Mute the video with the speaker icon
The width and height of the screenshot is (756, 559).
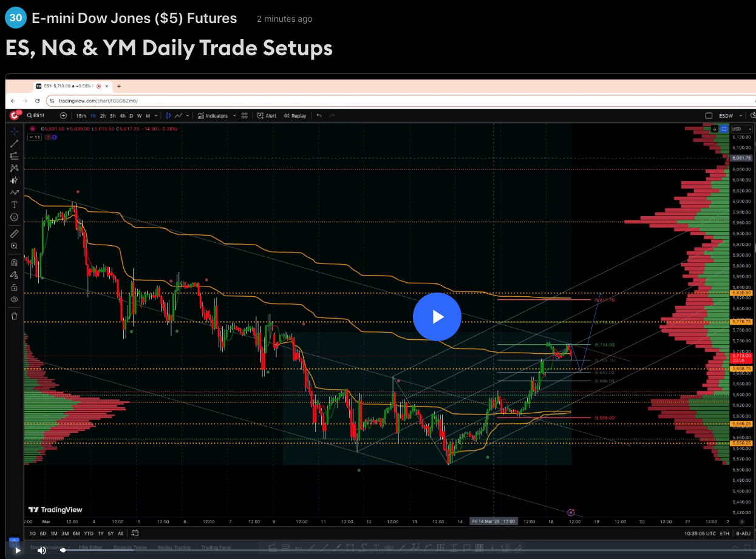click(42, 551)
